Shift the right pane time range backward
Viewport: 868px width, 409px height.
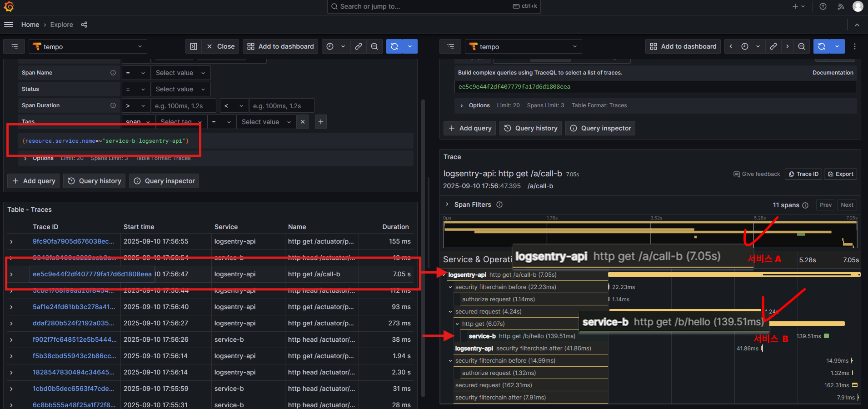click(731, 46)
